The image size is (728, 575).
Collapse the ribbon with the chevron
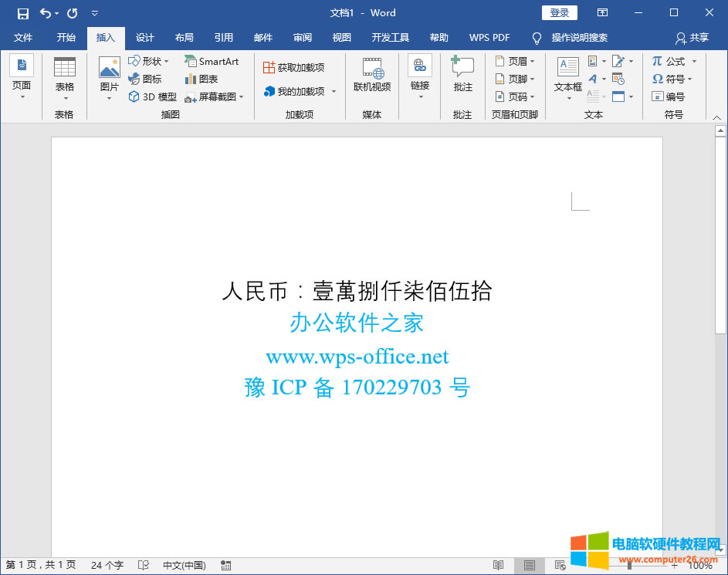[717, 117]
